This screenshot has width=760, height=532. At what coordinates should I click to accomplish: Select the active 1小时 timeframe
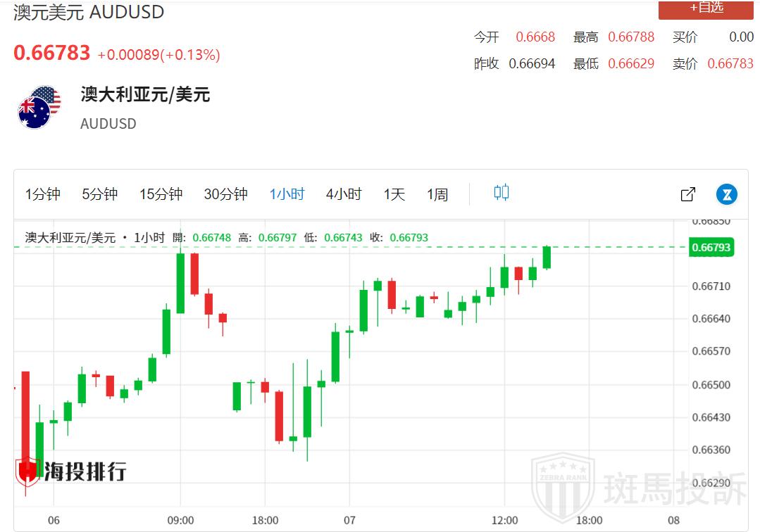point(287,194)
